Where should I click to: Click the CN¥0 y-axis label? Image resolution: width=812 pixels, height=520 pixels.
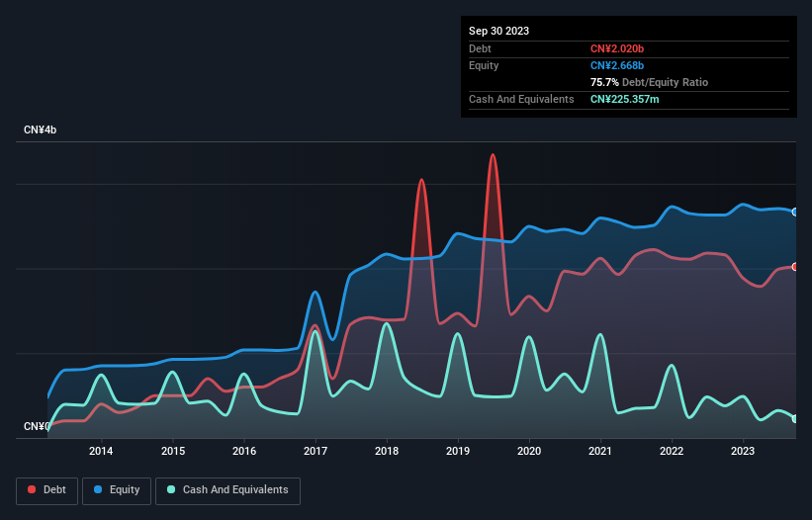37,426
